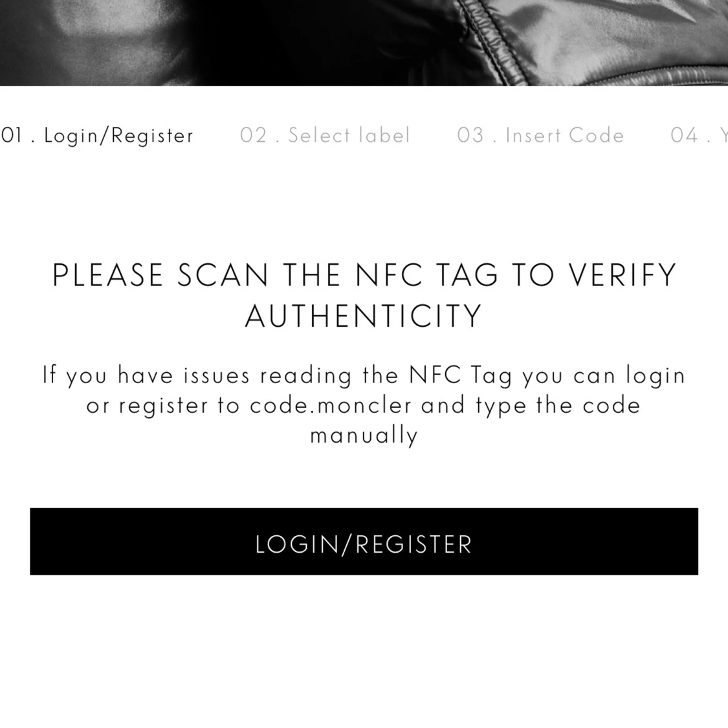Click the black jacket hero image
The width and height of the screenshot is (728, 728).
point(364,43)
